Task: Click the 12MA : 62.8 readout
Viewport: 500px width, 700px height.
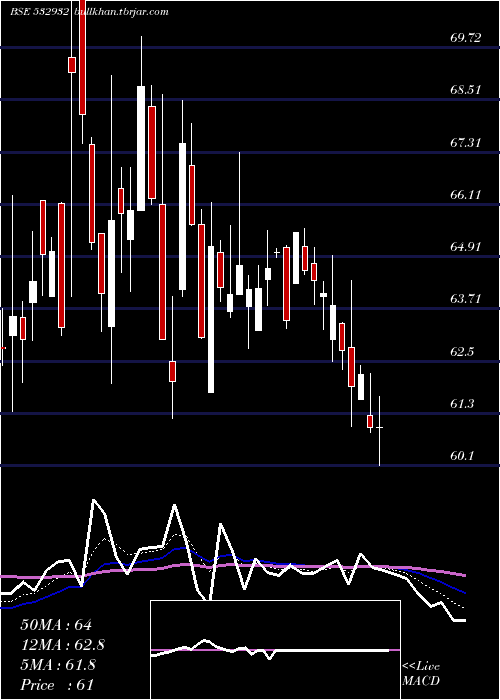Action: click(x=63, y=645)
